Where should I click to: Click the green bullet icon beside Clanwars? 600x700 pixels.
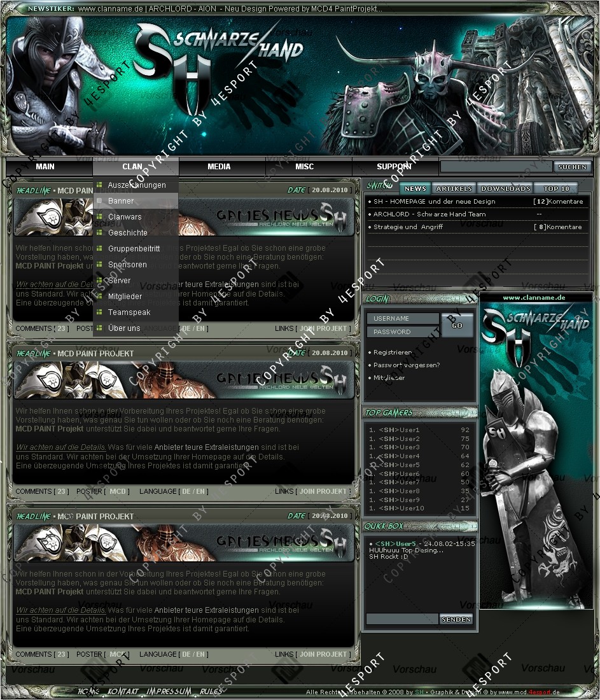coord(99,216)
